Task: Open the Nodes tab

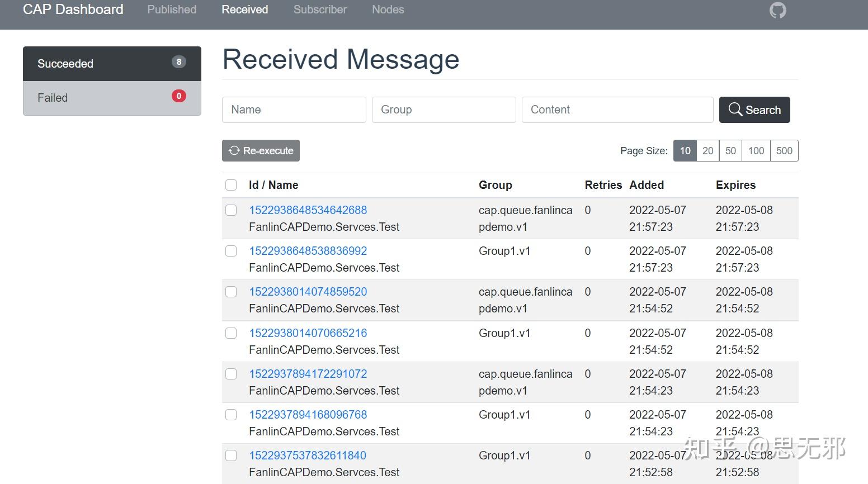Action: pyautogui.click(x=388, y=10)
